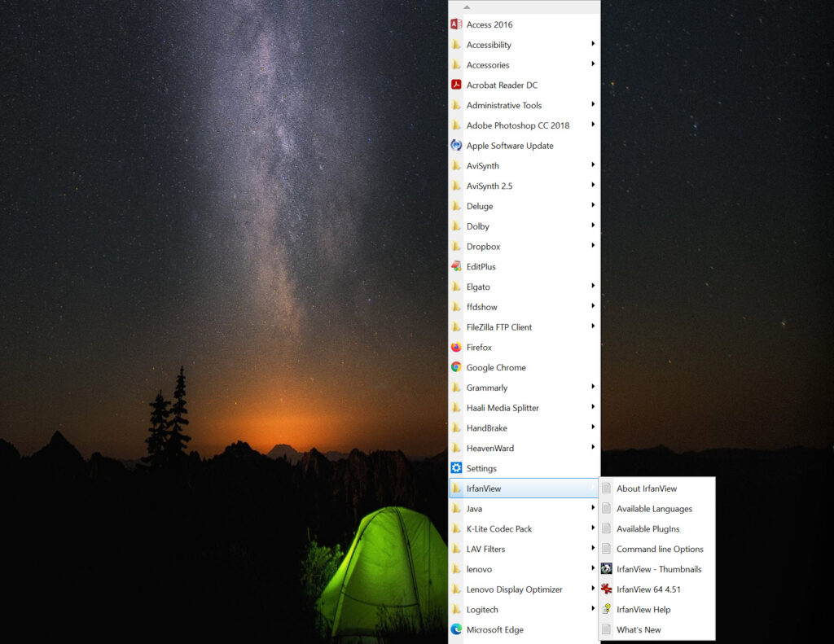834x644 pixels.
Task: Click the EditPlus icon
Action: coord(456,266)
